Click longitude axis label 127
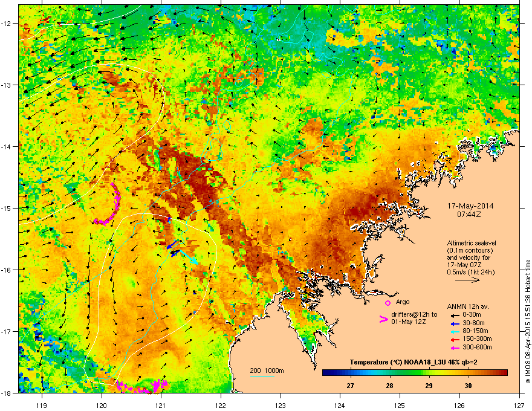This screenshot has width=532, height=411. [x=519, y=405]
